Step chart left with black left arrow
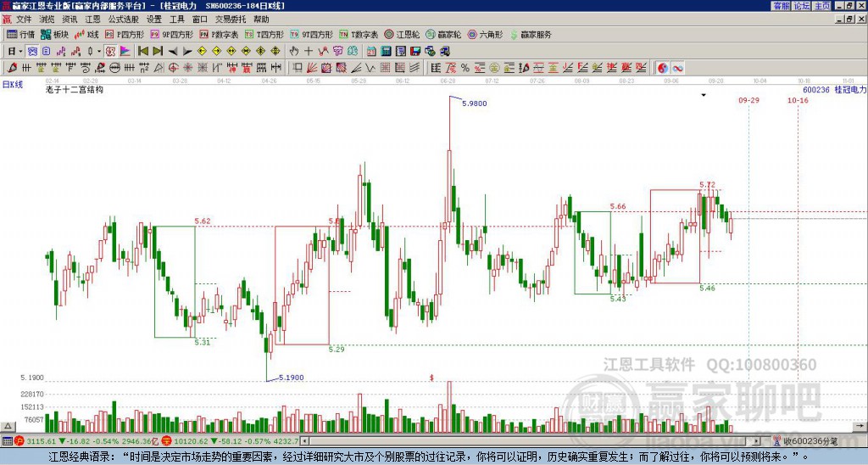Image resolution: width=868 pixels, height=465 pixels. (x=173, y=51)
